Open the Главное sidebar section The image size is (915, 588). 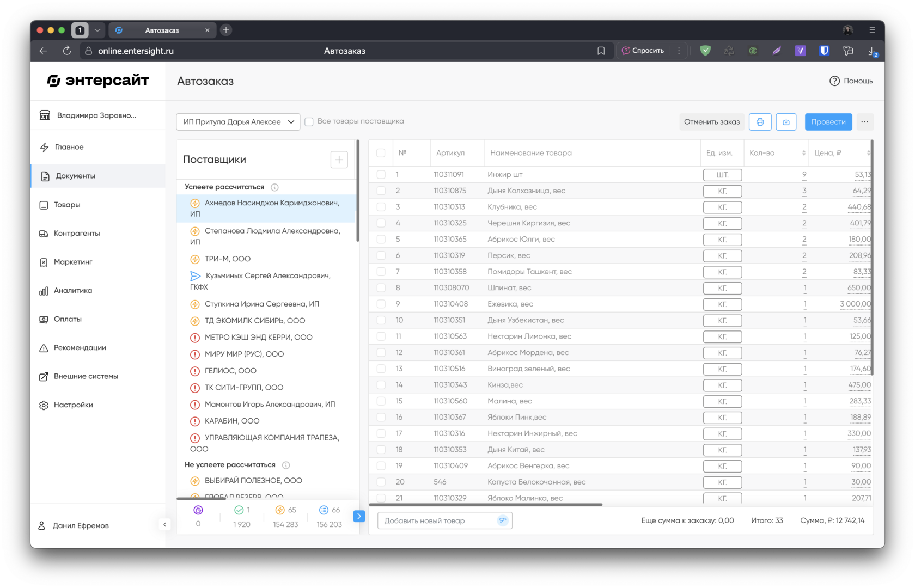pos(98,147)
